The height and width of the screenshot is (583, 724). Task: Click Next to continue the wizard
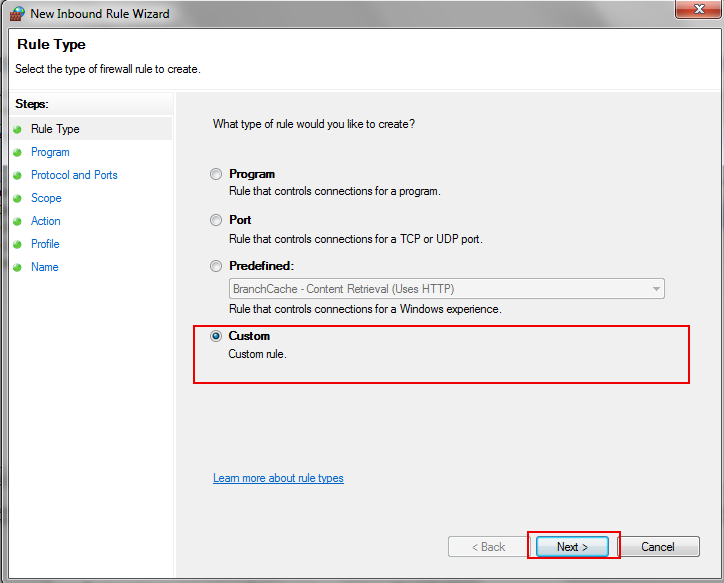[572, 547]
